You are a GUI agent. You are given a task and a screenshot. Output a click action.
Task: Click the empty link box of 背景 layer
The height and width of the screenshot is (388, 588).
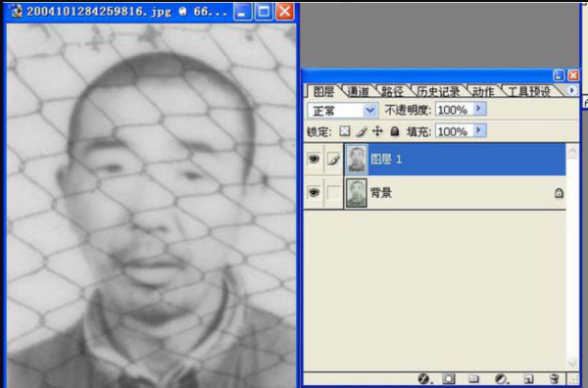click(x=333, y=193)
